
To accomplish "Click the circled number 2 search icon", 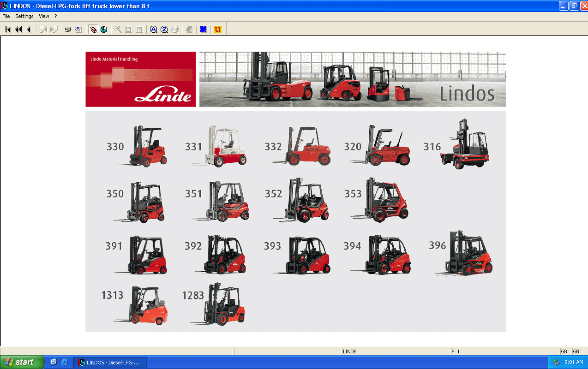I will coord(164,30).
